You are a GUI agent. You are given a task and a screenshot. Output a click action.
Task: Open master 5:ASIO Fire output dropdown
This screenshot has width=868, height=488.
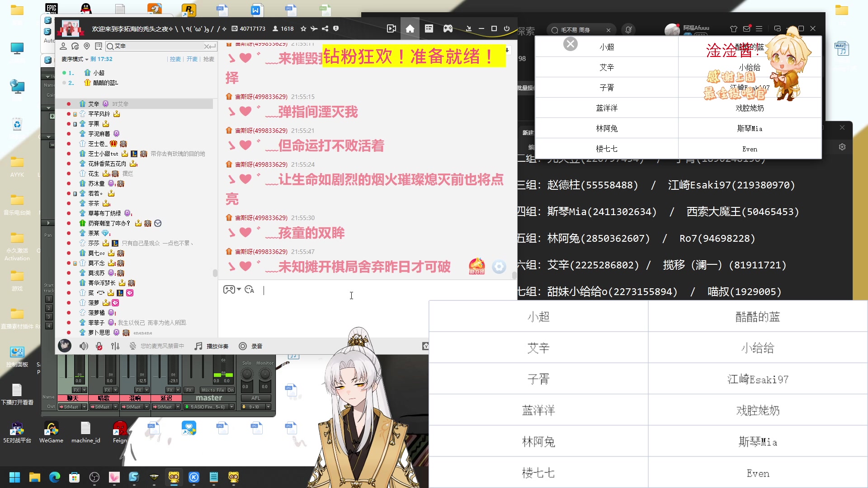tap(232, 407)
